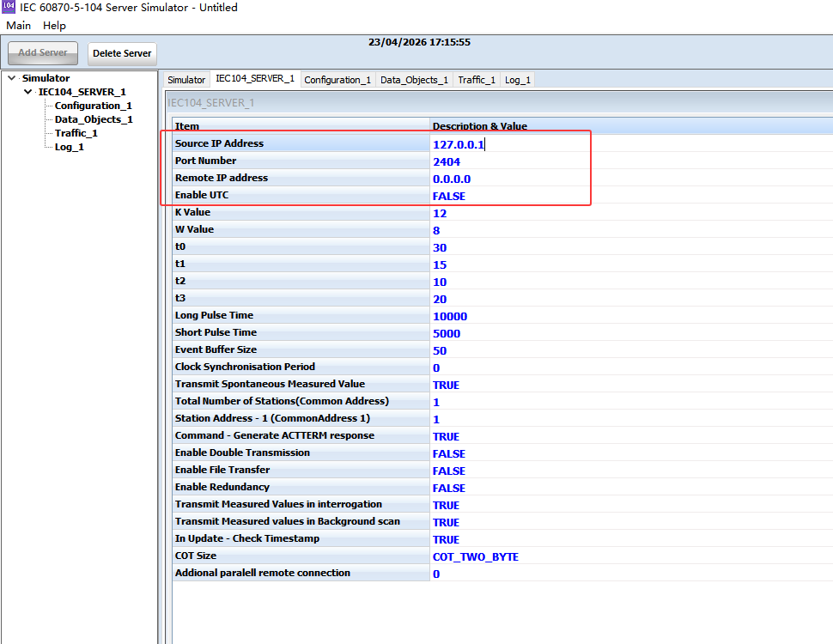Image resolution: width=833 pixels, height=644 pixels.
Task: Click the t3 value 20
Action: 440,299
